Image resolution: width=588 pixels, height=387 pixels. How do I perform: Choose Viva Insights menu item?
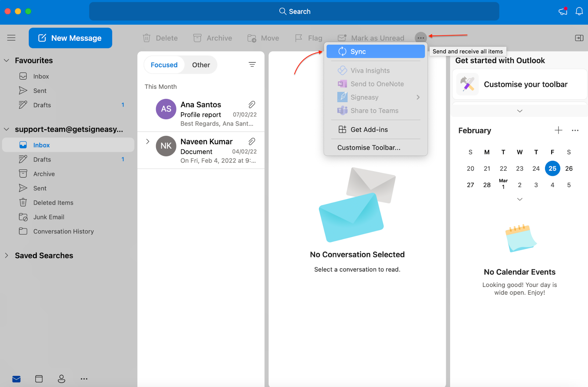[x=376, y=71]
